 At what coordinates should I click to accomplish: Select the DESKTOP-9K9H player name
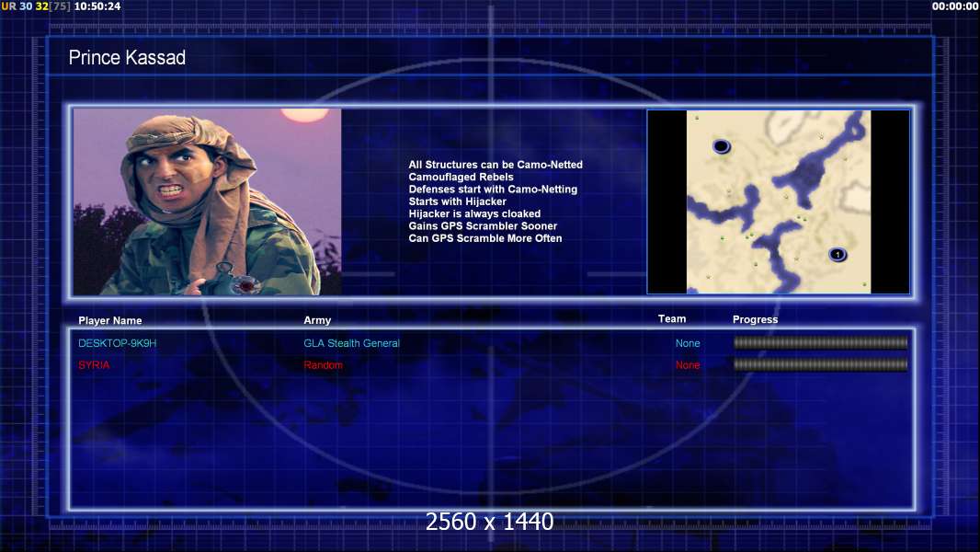coord(117,343)
